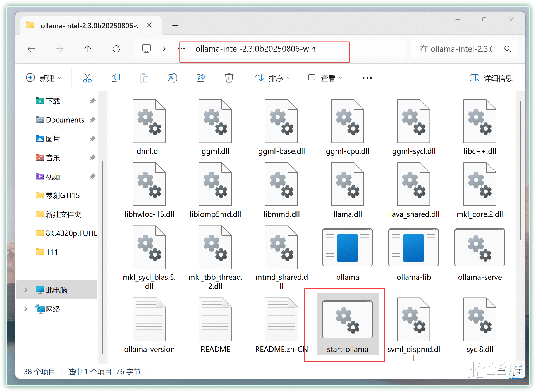Add a new tab with plus button
536x392 pixels.
pyautogui.click(x=175, y=26)
